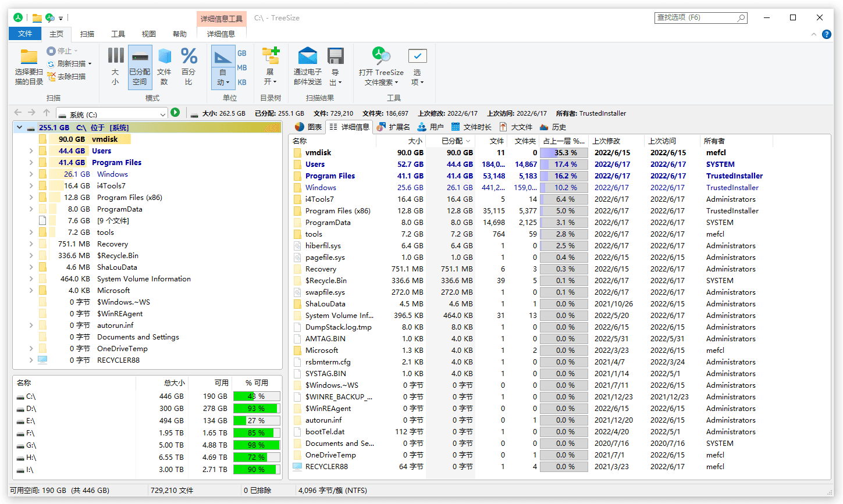Open help with the question mark icon

pos(827,34)
